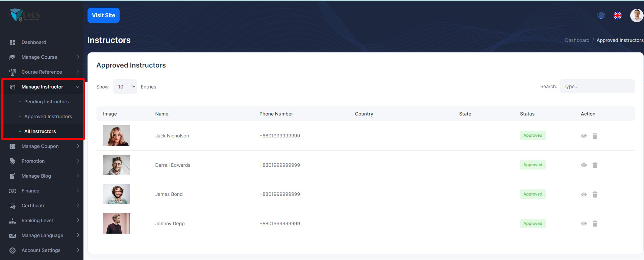644x260 pixels.
Task: Open the Show entries count dropdown
Action: [125, 87]
